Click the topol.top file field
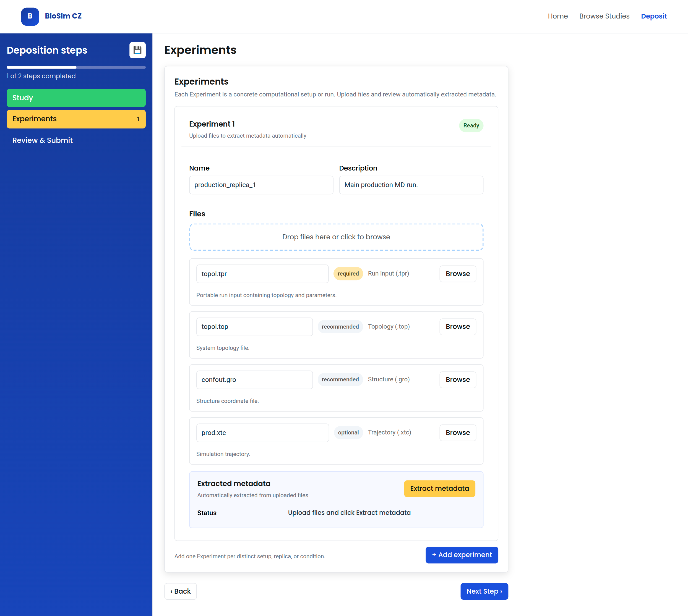 (x=255, y=327)
